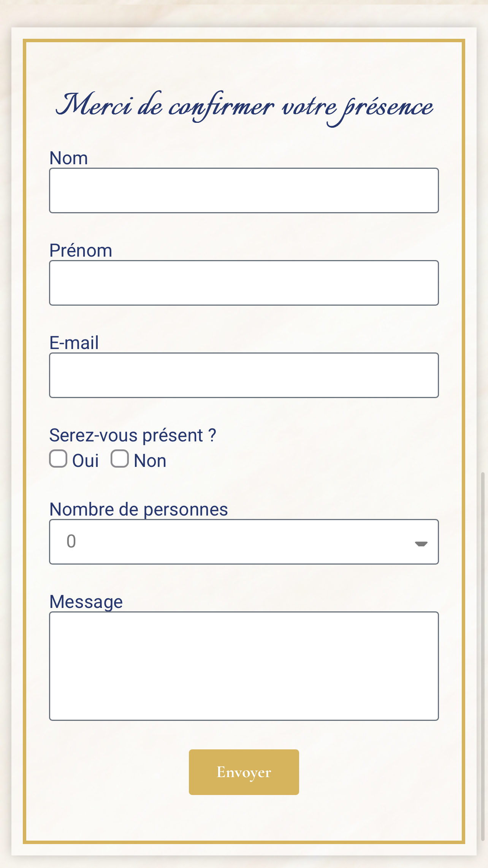Click the Merci de confirmer votre présence heading
The width and height of the screenshot is (488, 868).
(244, 106)
